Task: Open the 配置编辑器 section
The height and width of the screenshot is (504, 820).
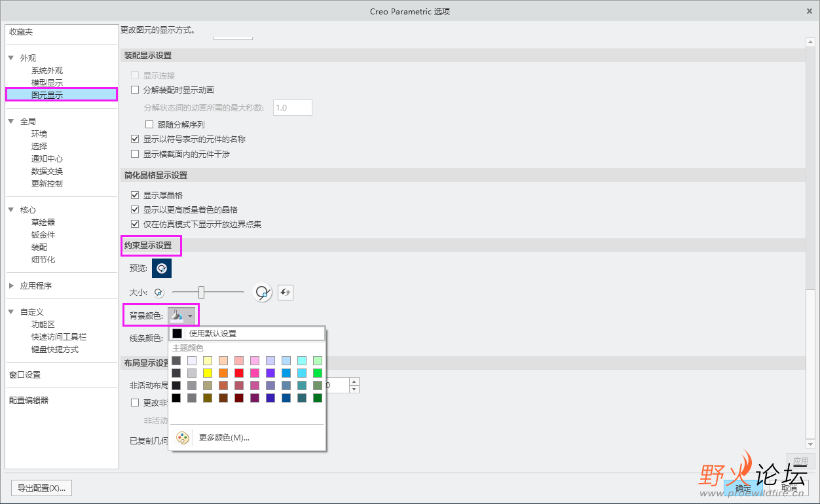Action: 29,400
